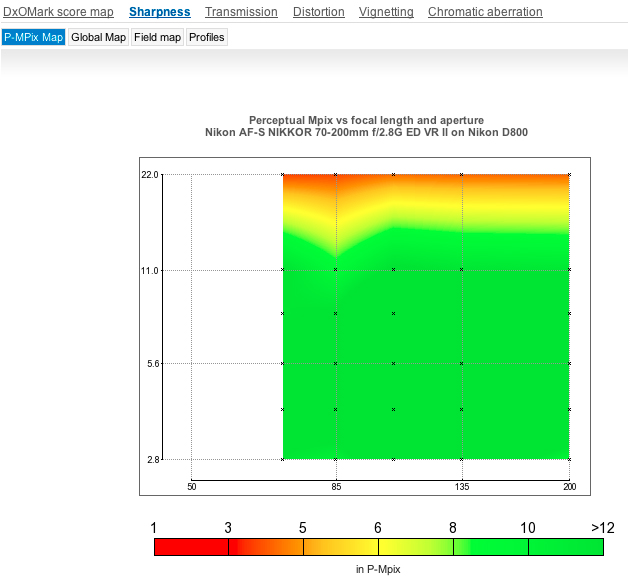This screenshot has width=628, height=578.
Task: Click the data point at 200mm f/2.8
Action: click(x=570, y=459)
